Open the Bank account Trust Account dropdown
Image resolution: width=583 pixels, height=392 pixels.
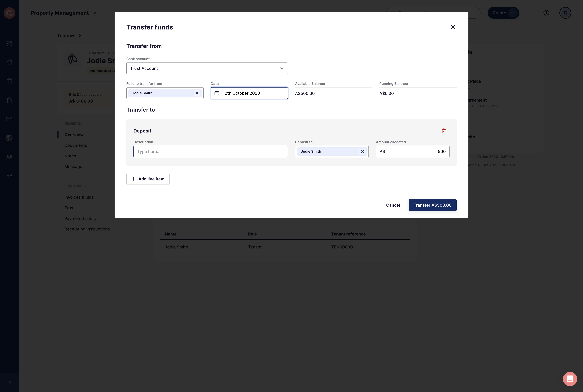(207, 68)
